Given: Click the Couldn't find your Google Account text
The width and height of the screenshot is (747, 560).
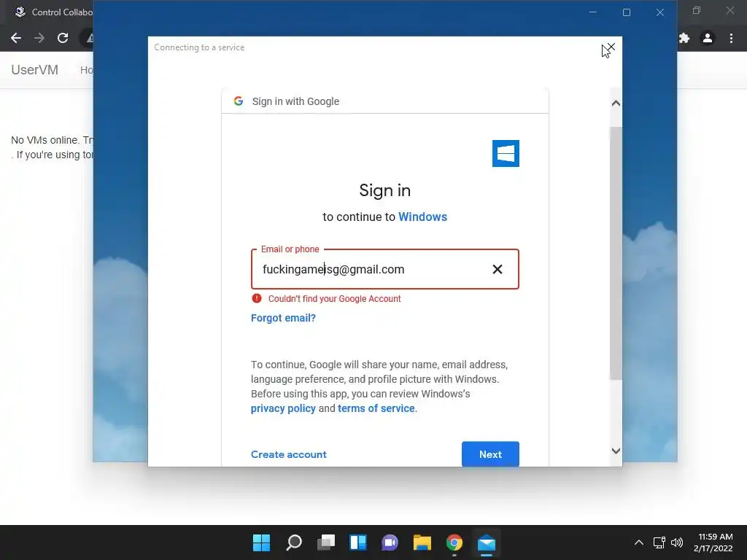Looking at the screenshot, I should pyautogui.click(x=334, y=298).
